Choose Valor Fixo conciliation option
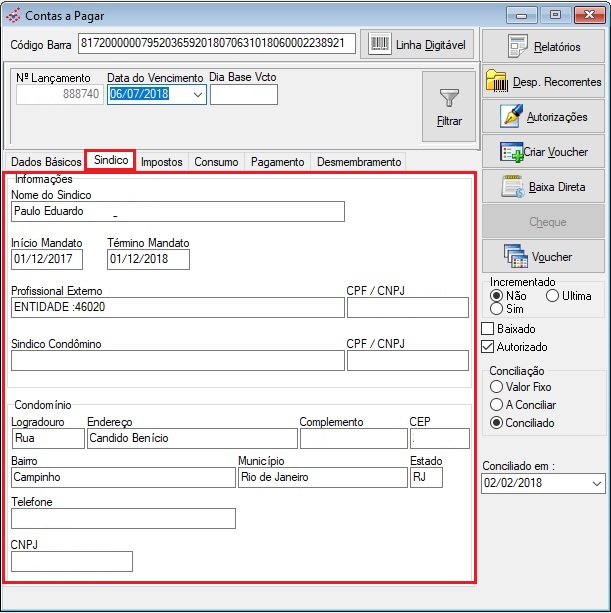The height and width of the screenshot is (613, 611). pos(495,387)
